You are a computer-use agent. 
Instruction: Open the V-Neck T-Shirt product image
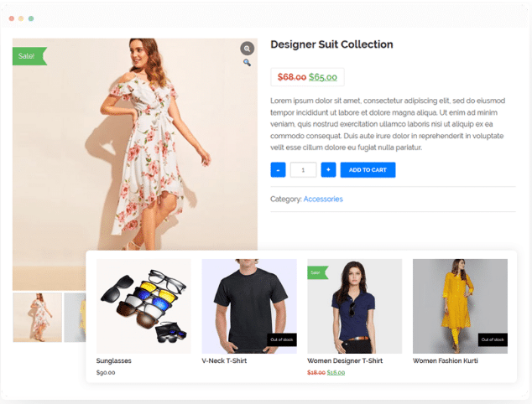coord(248,306)
